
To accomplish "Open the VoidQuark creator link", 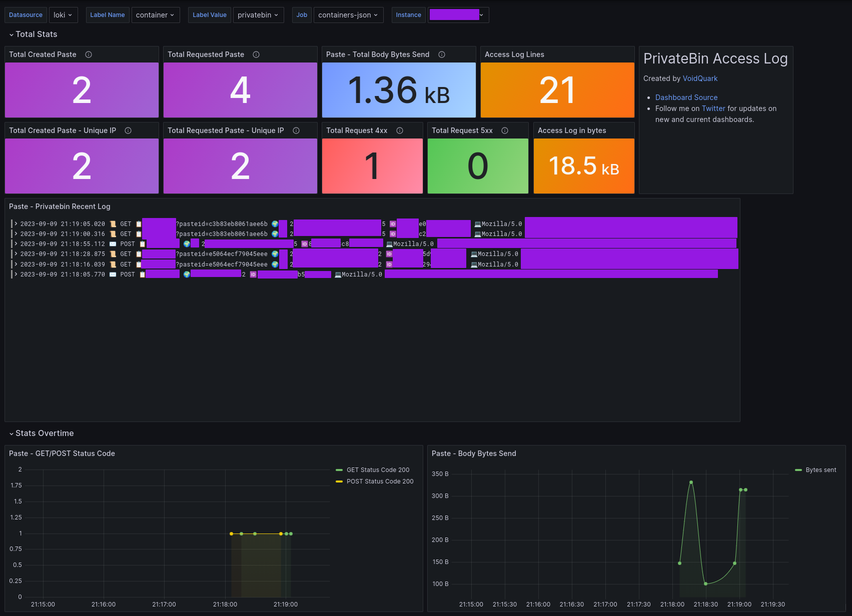I will (700, 78).
